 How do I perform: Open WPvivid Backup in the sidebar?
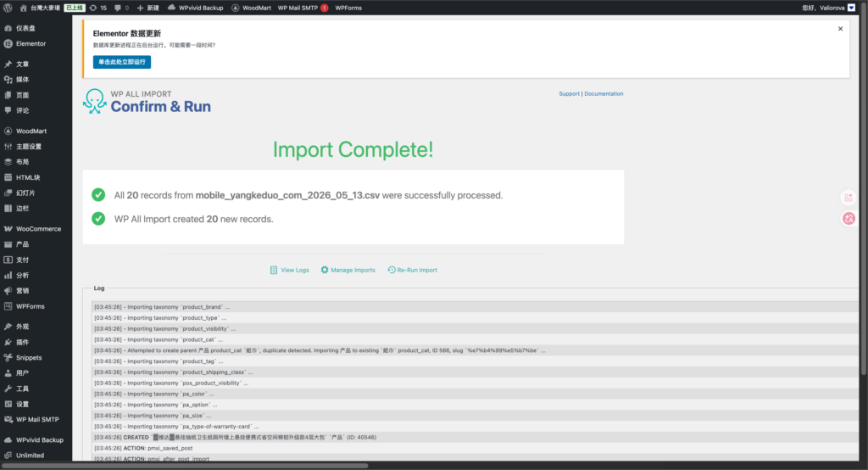pyautogui.click(x=36, y=440)
